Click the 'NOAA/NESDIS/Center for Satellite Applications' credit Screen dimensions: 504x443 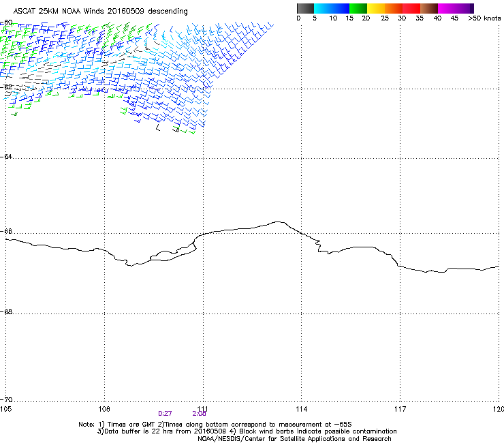coord(294,439)
